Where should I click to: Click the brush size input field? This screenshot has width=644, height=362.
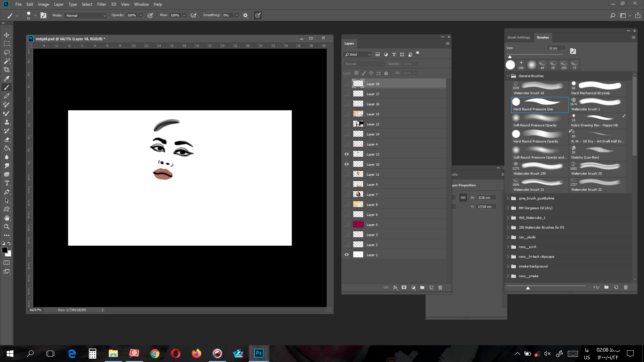pyautogui.click(x=556, y=48)
